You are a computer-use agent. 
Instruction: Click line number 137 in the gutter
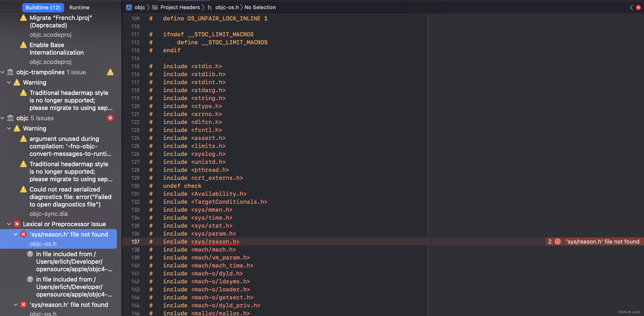click(x=135, y=241)
